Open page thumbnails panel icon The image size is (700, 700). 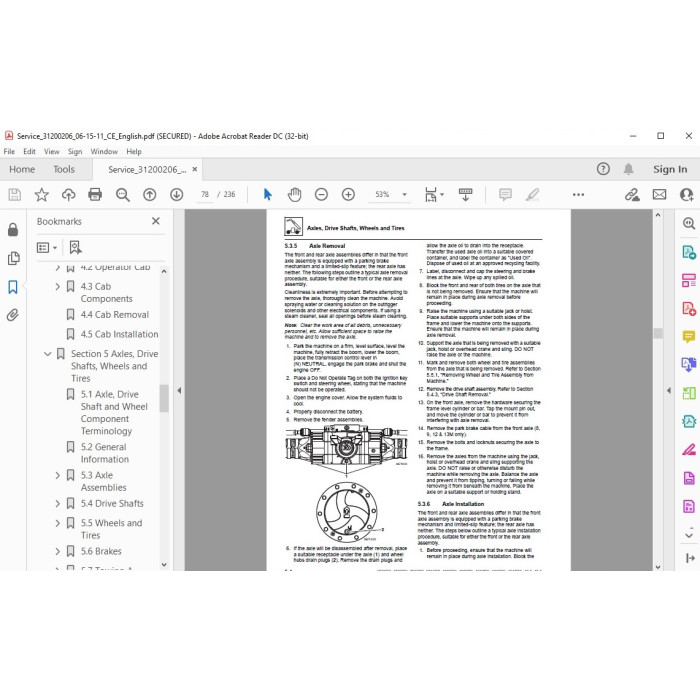(14, 258)
